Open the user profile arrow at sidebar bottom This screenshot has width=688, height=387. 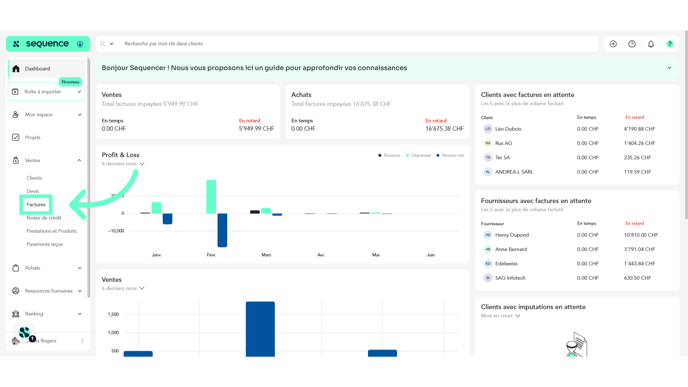(x=82, y=341)
